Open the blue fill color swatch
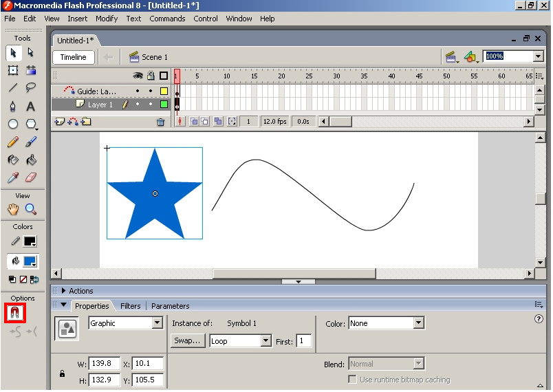The width and height of the screenshot is (553, 392). click(x=30, y=261)
